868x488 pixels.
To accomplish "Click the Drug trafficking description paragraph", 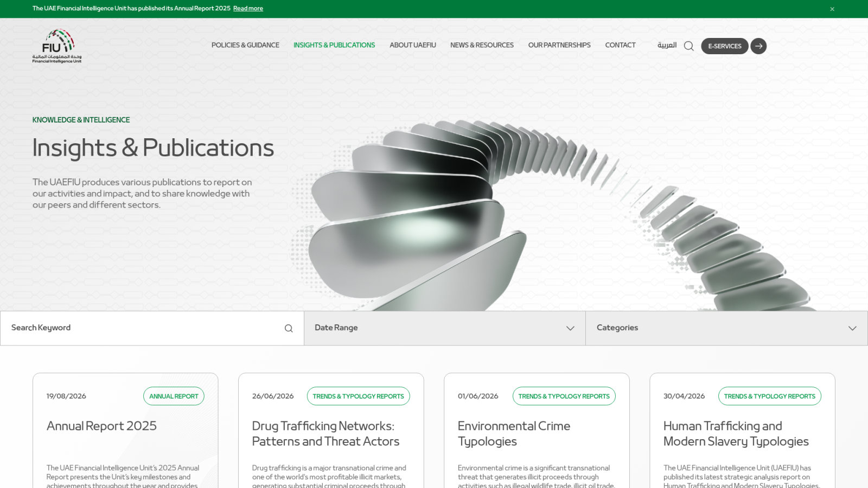I will point(329,476).
